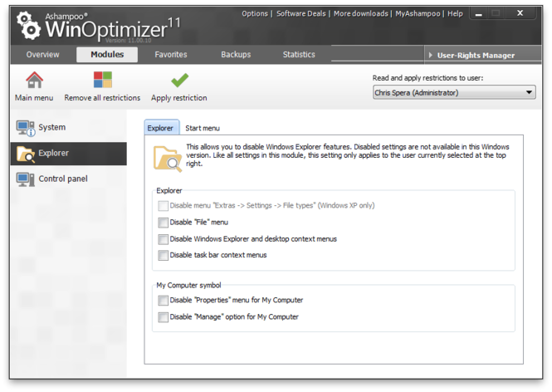Click the Apply restriction label
This screenshot has width=552, height=392.
(x=179, y=98)
